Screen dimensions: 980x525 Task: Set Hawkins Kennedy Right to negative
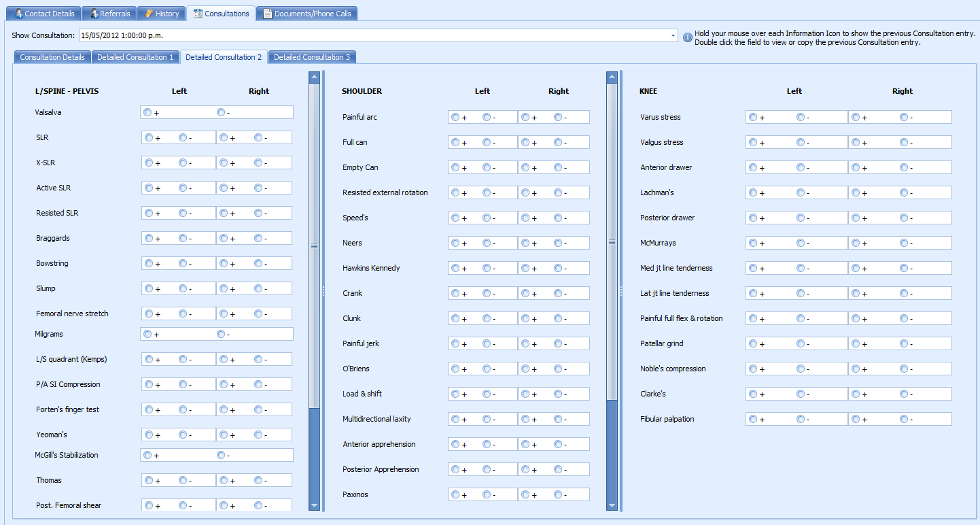[x=558, y=268]
